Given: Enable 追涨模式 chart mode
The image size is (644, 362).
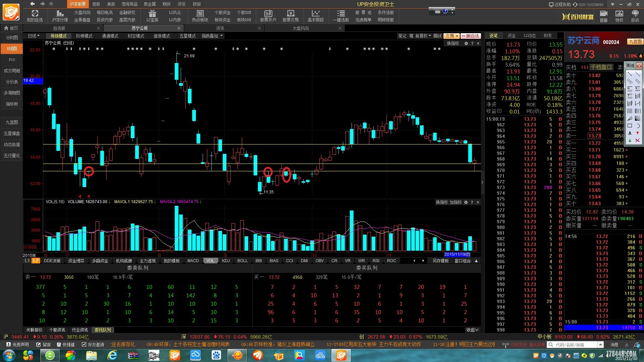Looking at the screenshot, I should tap(162, 36).
